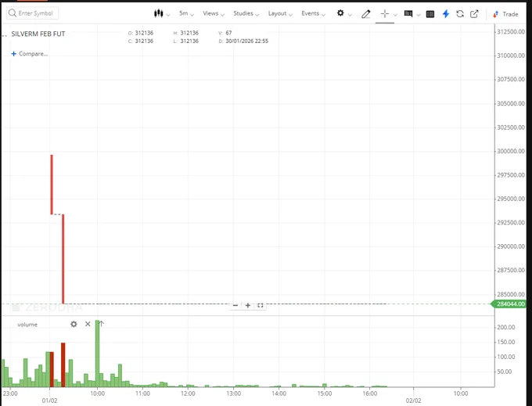Image resolution: width=532 pixels, height=406 pixels.
Task: Click the pop-out external link icon
Action: click(474, 14)
